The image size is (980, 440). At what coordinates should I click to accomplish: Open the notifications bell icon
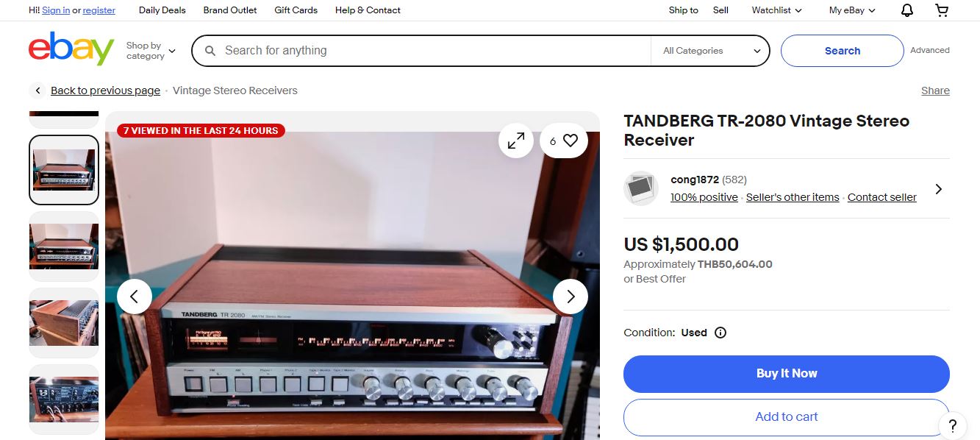(x=907, y=10)
